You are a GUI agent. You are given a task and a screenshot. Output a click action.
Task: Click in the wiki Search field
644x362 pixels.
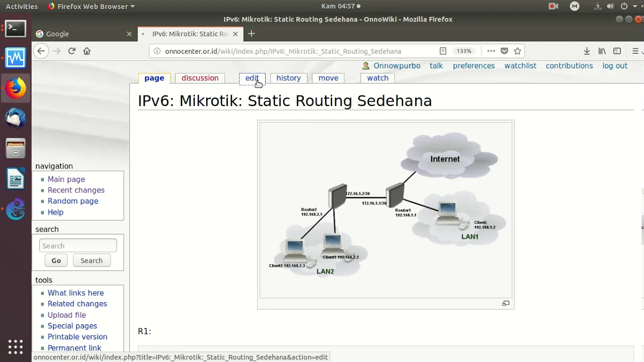click(x=78, y=245)
